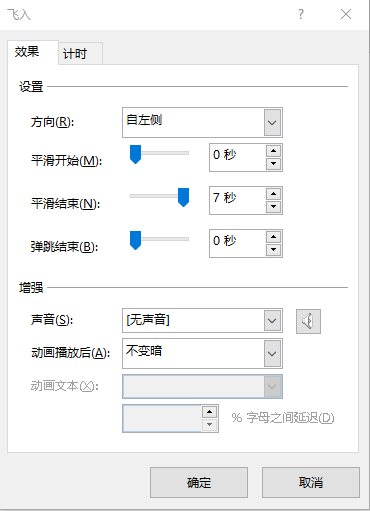This screenshot has height=511, width=370.
Task: Decrease 弹跳结束 seconds with down arrow
Action: (274, 249)
